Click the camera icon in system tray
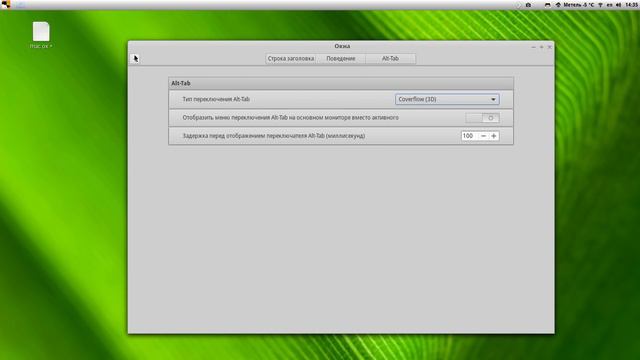Image resolution: width=640 pixels, height=360 pixels. (x=528, y=5)
